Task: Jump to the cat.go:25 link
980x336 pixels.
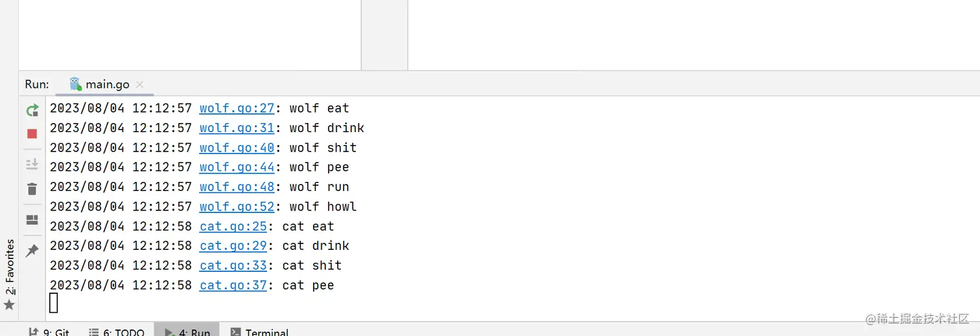Action: (x=233, y=226)
